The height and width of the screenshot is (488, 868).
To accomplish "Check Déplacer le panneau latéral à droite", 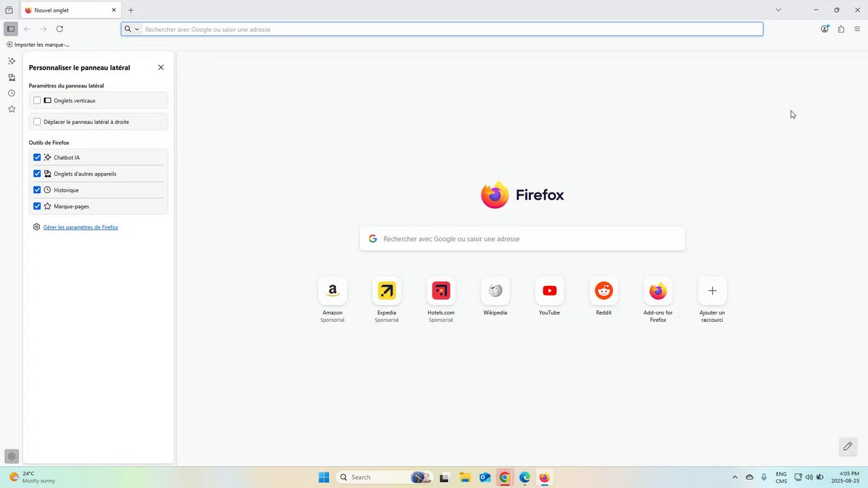I will tap(37, 122).
